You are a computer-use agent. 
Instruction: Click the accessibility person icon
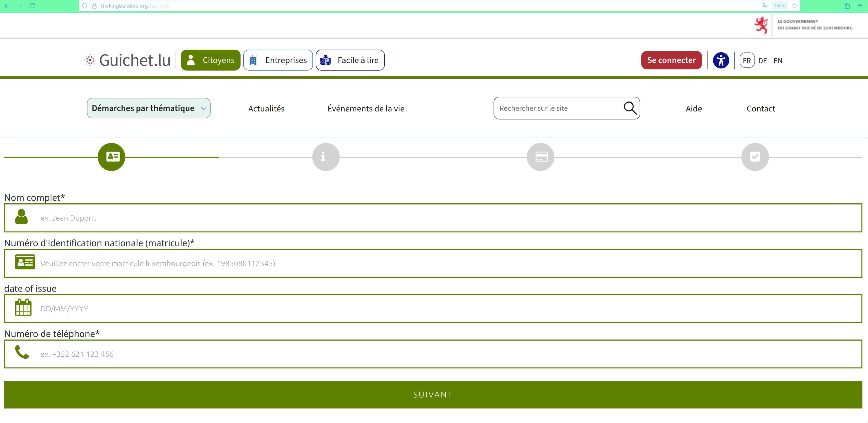(x=721, y=61)
